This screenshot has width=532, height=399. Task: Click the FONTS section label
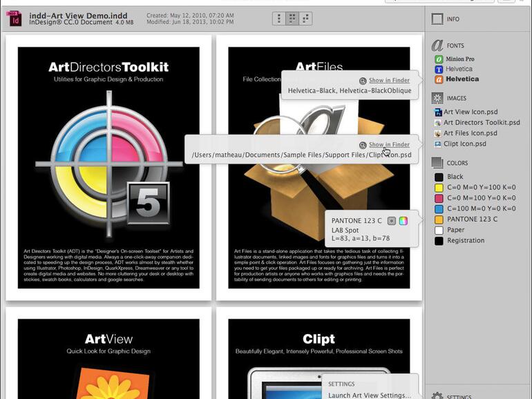coord(455,46)
